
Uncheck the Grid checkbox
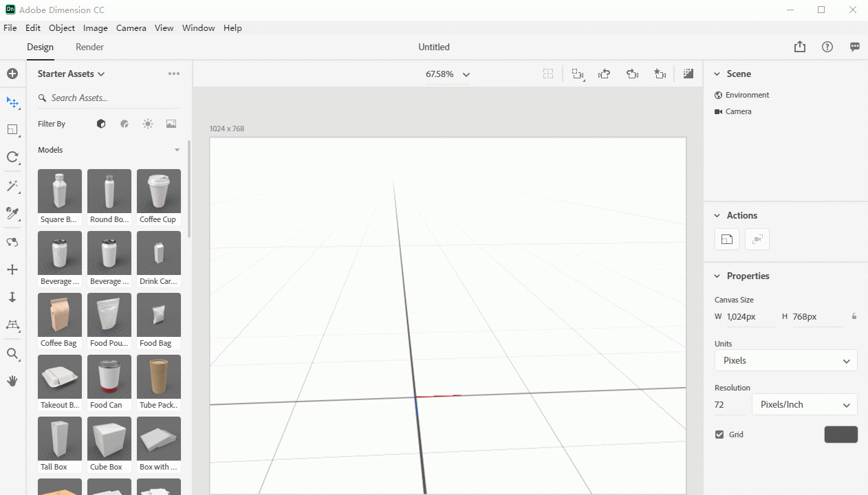pyautogui.click(x=719, y=434)
